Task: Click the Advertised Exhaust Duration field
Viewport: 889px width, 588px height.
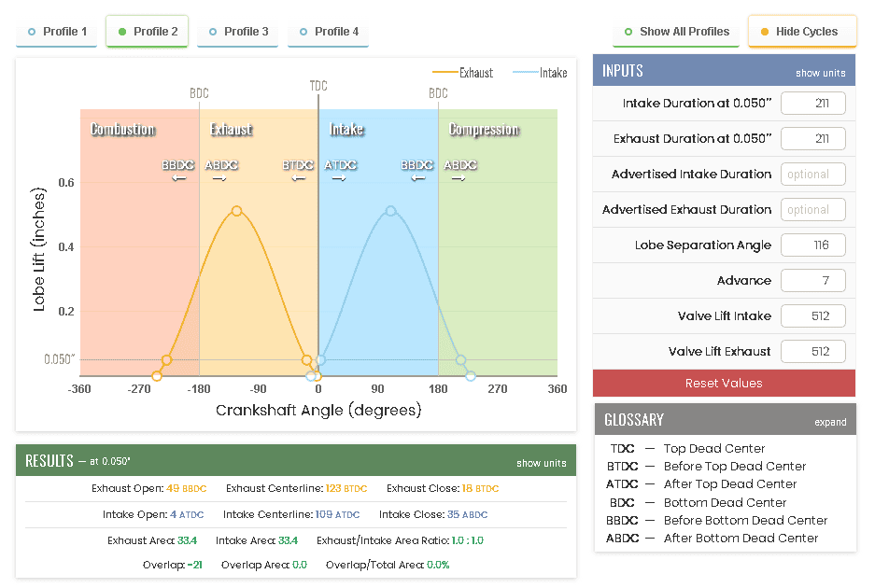Action: point(813,210)
